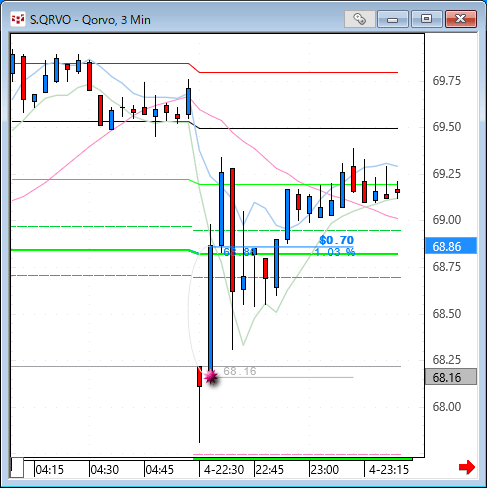Minimize the Qorvo chart window
This screenshot has height=488, width=487.
[x=393, y=19]
